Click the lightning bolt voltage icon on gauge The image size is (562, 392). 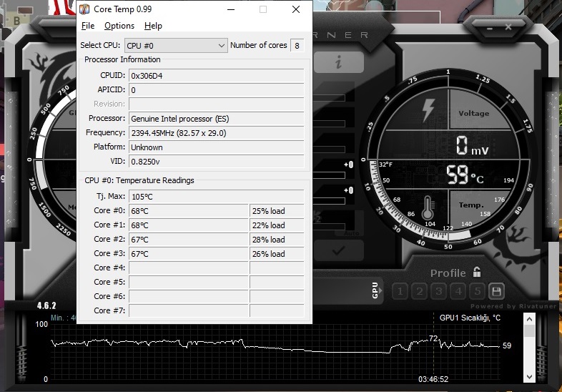coord(428,109)
